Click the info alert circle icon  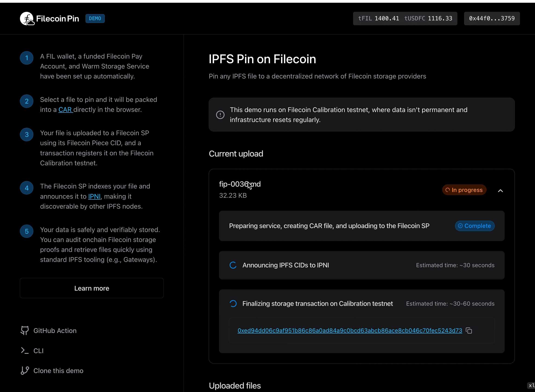(220, 115)
